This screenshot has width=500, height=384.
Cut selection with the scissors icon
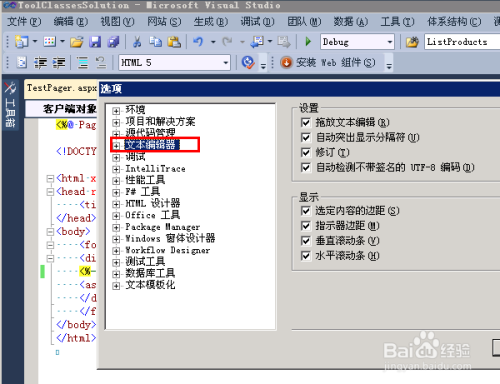(137, 42)
